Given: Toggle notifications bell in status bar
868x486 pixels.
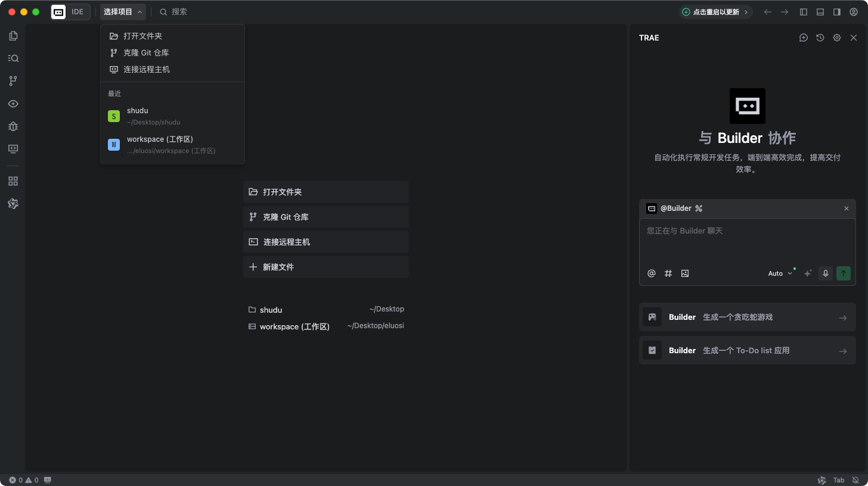Looking at the screenshot, I should click(x=855, y=480).
